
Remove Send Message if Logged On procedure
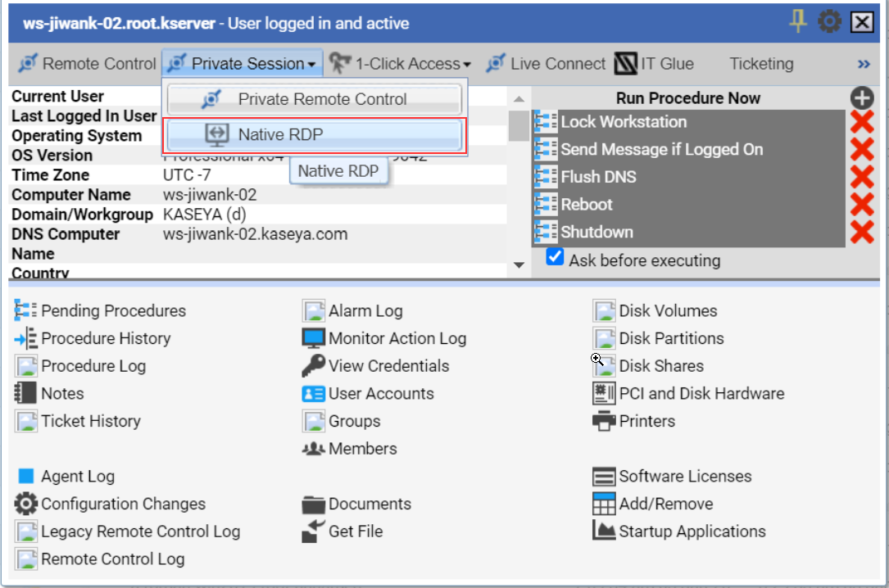862,150
